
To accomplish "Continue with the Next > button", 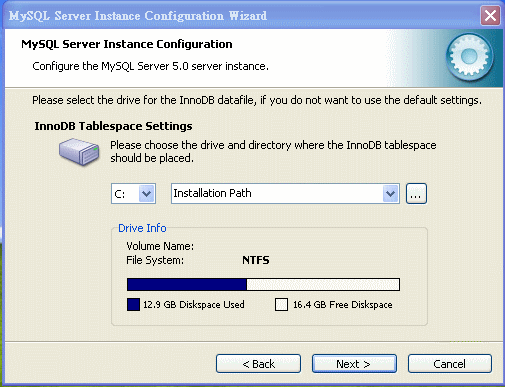I will coord(354,364).
